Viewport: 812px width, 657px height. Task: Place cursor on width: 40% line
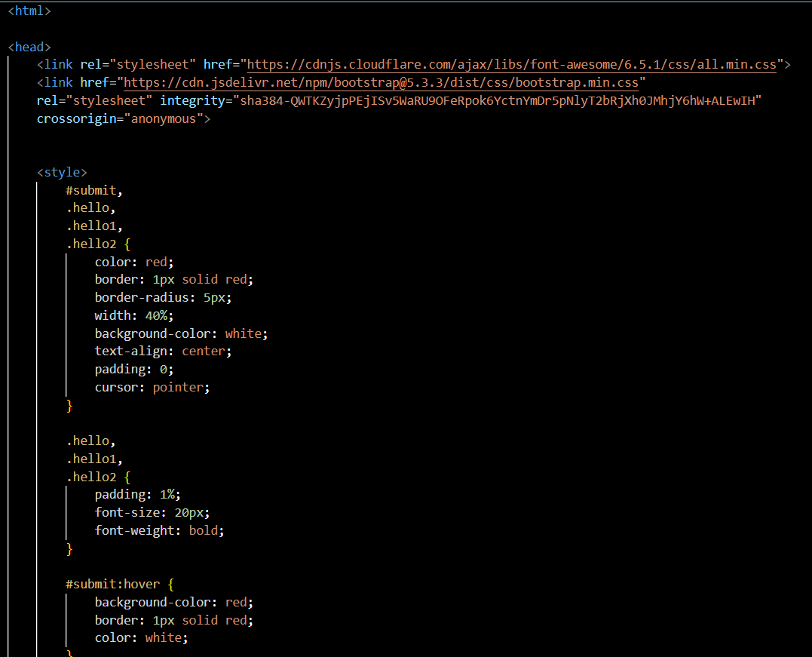point(134,315)
